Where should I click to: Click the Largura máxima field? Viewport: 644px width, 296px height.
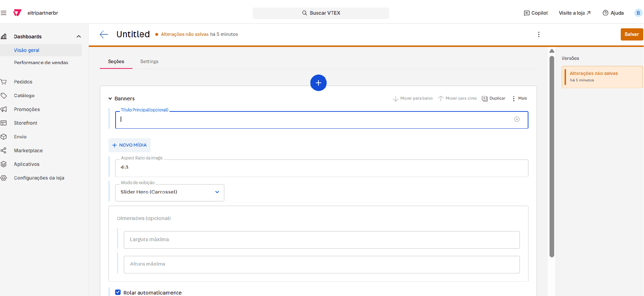coord(322,240)
